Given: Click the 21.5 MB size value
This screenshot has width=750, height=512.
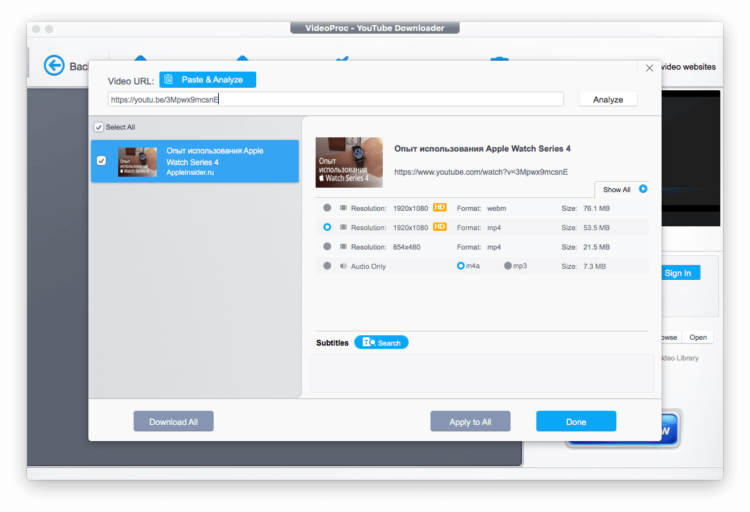Looking at the screenshot, I should (x=596, y=247).
